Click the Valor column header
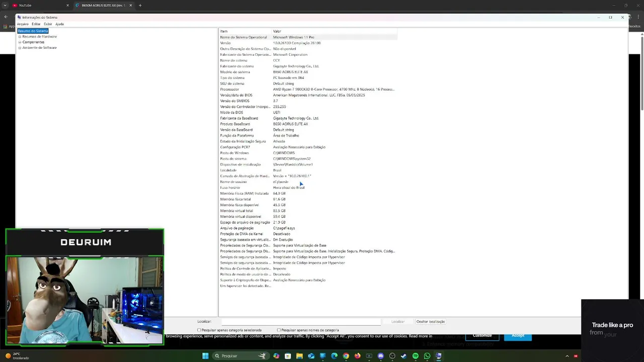Image resolution: width=644 pixels, height=362 pixels. click(334, 31)
